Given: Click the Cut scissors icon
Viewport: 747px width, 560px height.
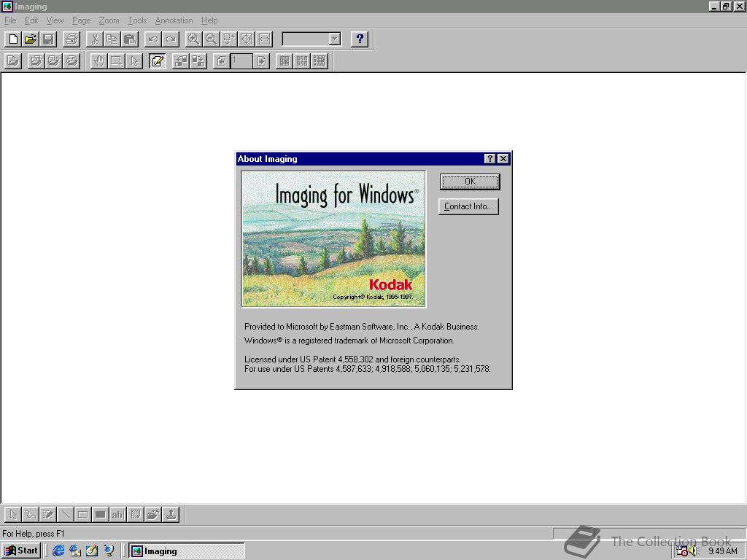Looking at the screenshot, I should click(x=95, y=39).
